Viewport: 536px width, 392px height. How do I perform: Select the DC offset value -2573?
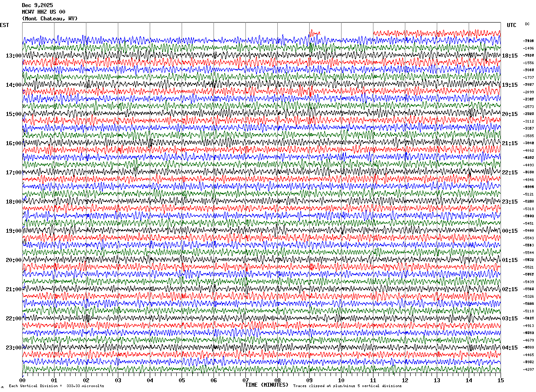(x=529, y=107)
